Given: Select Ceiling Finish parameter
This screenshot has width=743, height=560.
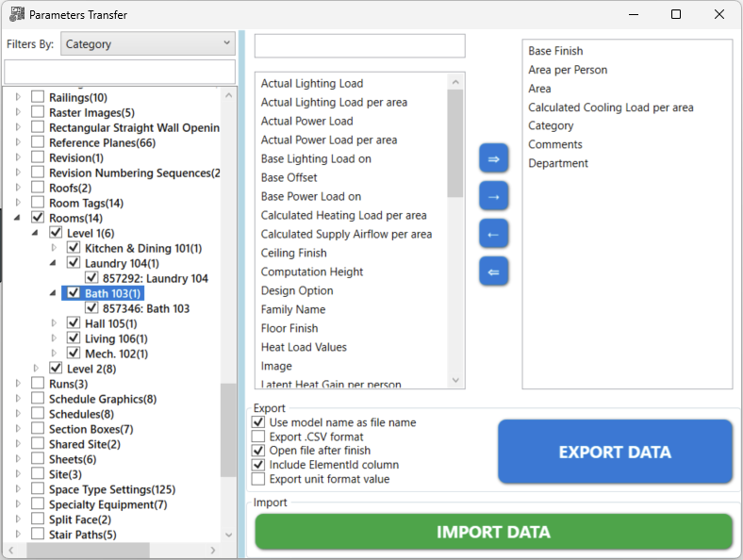Looking at the screenshot, I should pyautogui.click(x=293, y=253).
